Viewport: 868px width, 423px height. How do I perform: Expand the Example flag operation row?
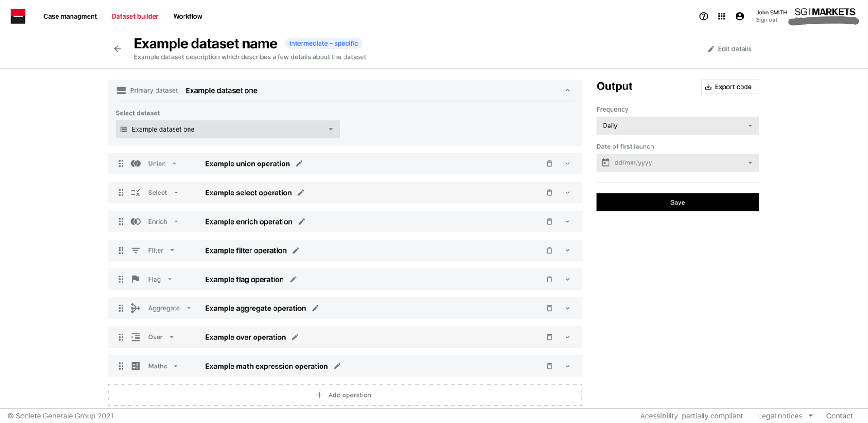pos(567,279)
